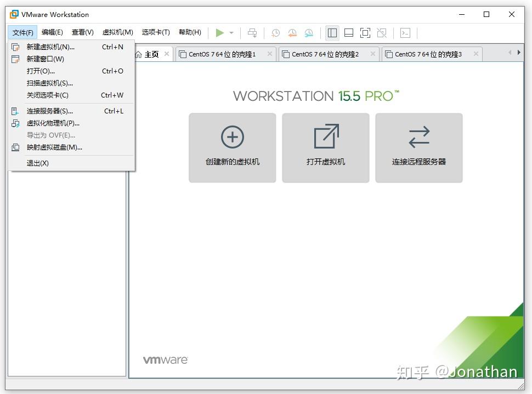Click the full screen mode icon
532x394 pixels.
(365, 33)
